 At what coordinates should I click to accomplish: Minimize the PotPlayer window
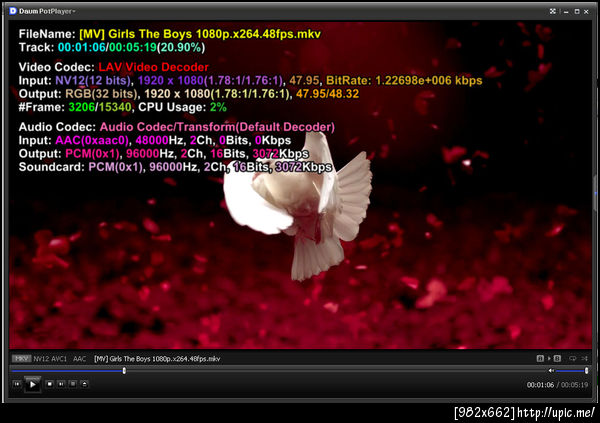(x=566, y=12)
